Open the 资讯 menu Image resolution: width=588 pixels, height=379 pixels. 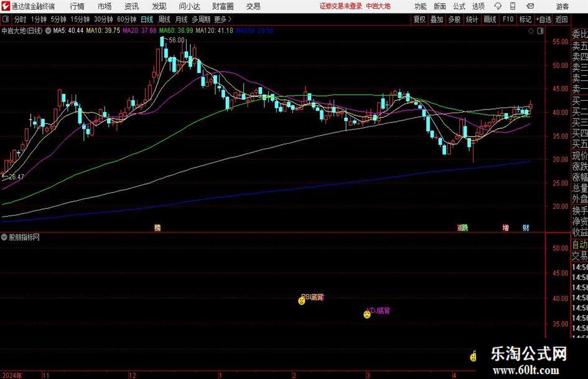coord(132,6)
